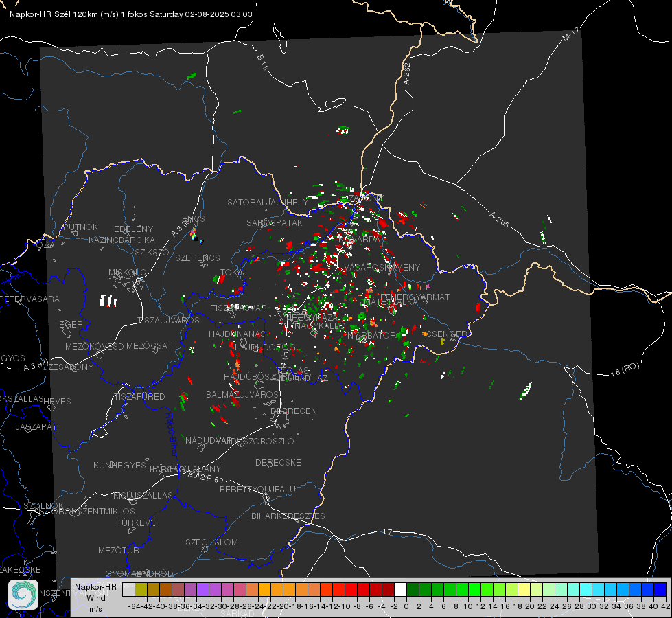
Task: Click the KAZINCBARCIKA label
Action: click(121, 240)
